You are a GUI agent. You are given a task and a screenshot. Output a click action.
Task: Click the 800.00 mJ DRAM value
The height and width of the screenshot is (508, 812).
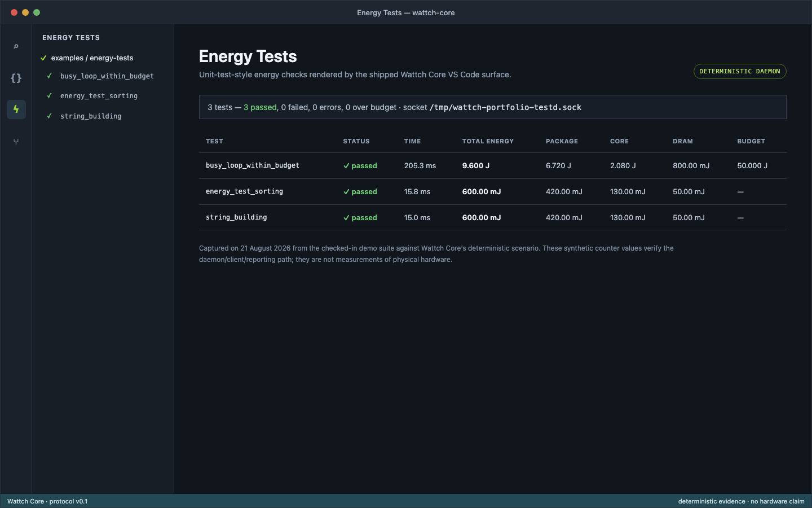pyautogui.click(x=691, y=166)
